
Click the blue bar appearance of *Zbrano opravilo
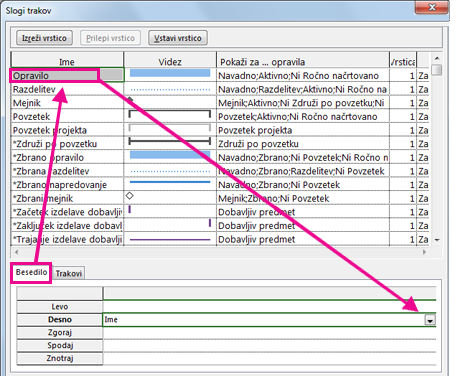click(170, 155)
